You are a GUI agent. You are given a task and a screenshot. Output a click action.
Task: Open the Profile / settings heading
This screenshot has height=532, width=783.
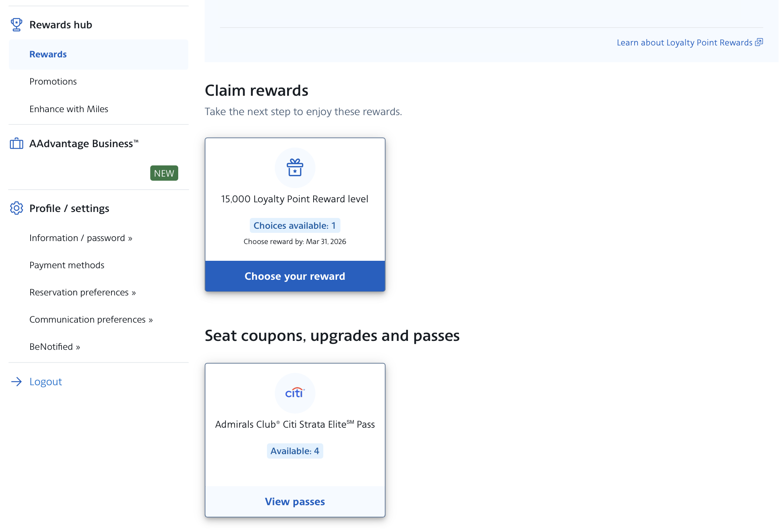click(x=69, y=208)
